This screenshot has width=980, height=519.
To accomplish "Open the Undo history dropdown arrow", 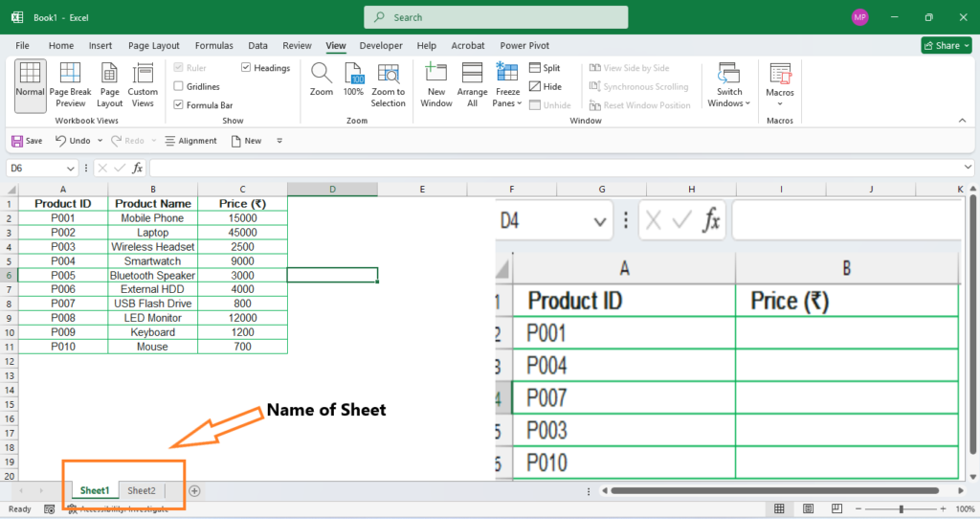I will (x=100, y=141).
